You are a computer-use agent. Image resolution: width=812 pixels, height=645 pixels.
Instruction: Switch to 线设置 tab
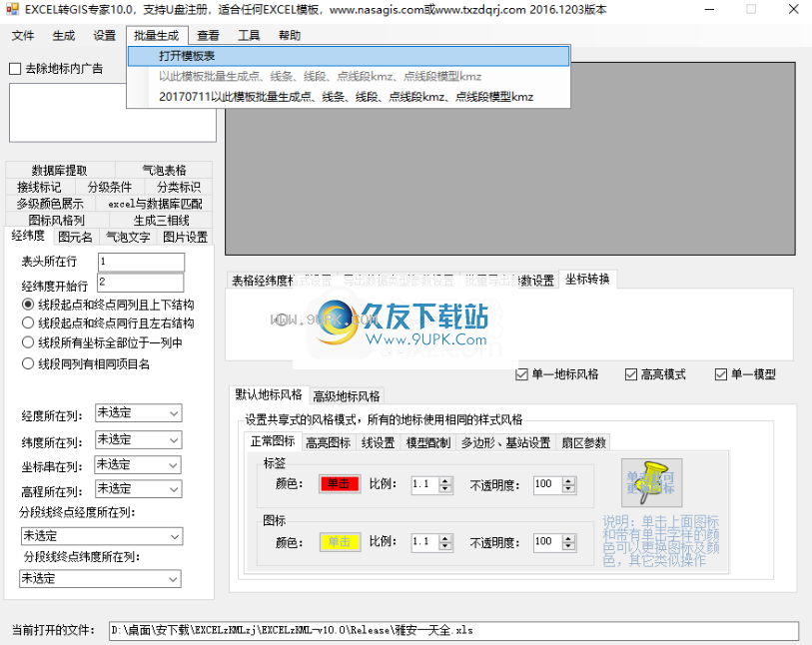(x=379, y=442)
